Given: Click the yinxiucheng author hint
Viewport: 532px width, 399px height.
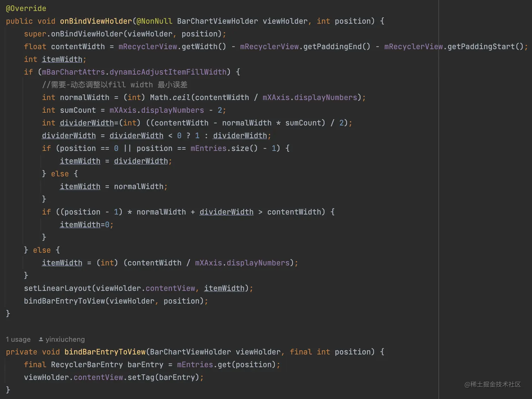Looking at the screenshot, I should click(65, 339).
